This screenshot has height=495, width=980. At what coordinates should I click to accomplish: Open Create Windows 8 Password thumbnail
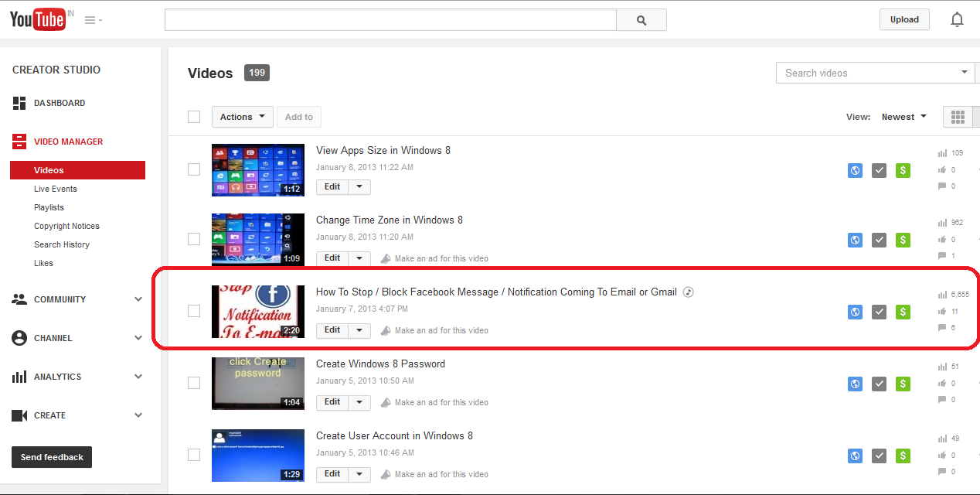click(258, 384)
